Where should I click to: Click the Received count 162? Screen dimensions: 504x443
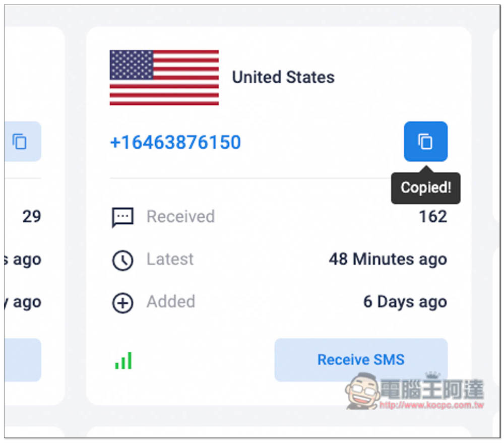click(433, 216)
